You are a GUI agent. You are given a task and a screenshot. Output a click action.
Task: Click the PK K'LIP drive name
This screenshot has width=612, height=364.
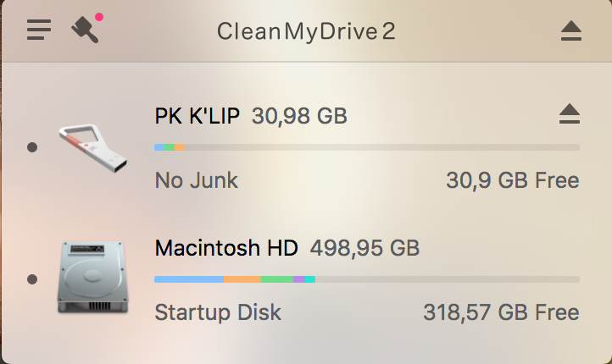198,116
